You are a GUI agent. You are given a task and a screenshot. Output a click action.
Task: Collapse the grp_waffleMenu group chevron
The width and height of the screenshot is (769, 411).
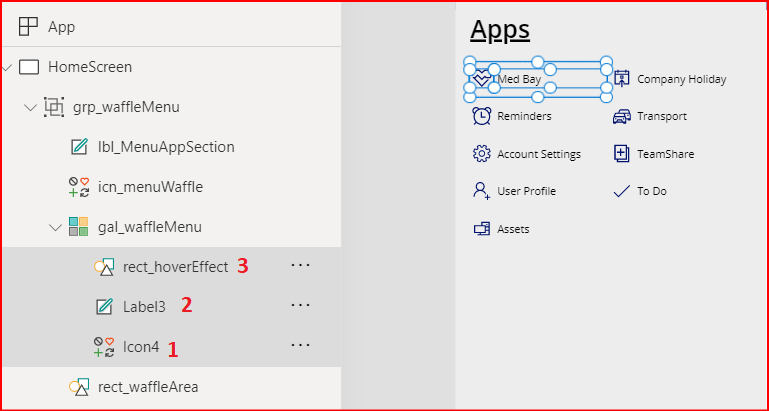pyautogui.click(x=30, y=107)
